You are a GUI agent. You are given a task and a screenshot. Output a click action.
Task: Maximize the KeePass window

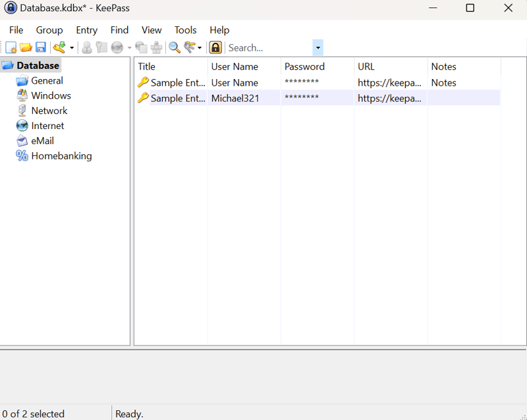pyautogui.click(x=470, y=8)
